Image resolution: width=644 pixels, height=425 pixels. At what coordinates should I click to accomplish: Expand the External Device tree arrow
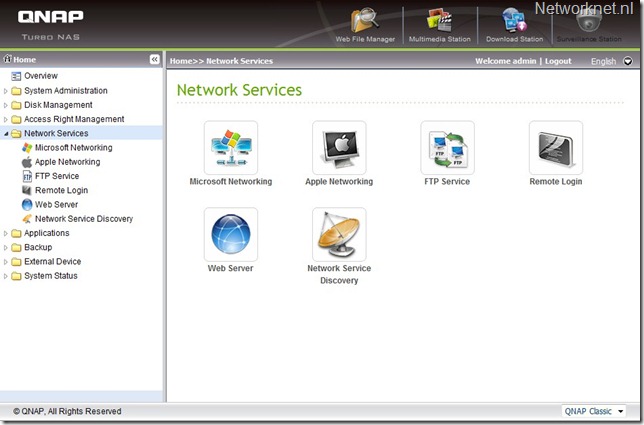pyautogui.click(x=5, y=262)
